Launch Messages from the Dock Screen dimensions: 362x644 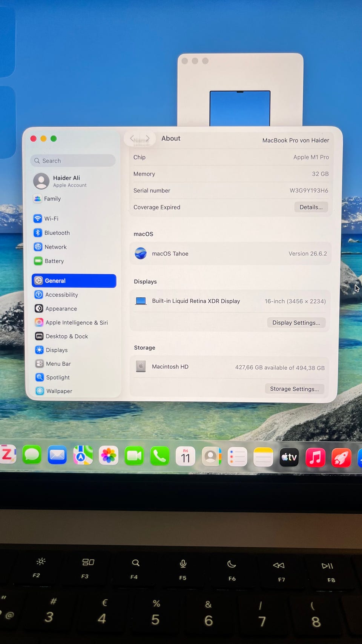coord(32,455)
